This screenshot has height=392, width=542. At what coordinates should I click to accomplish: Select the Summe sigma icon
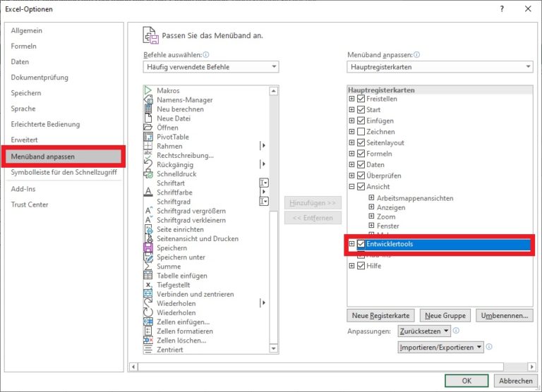tap(148, 267)
